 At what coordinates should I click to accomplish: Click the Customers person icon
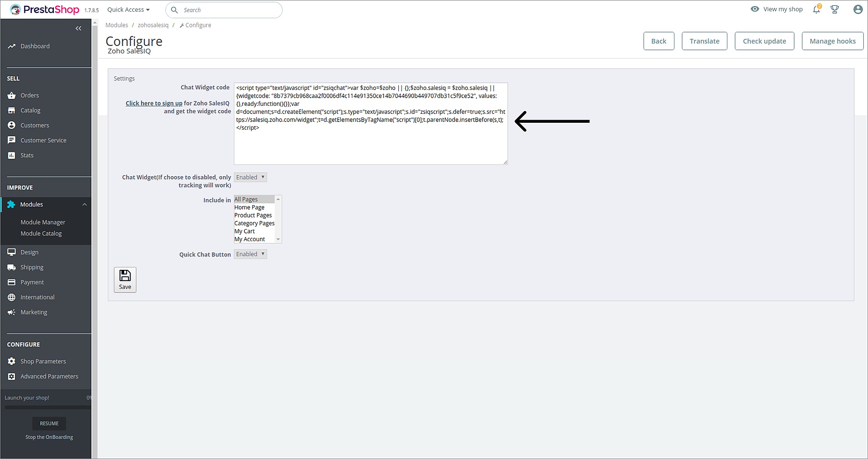pyautogui.click(x=12, y=125)
